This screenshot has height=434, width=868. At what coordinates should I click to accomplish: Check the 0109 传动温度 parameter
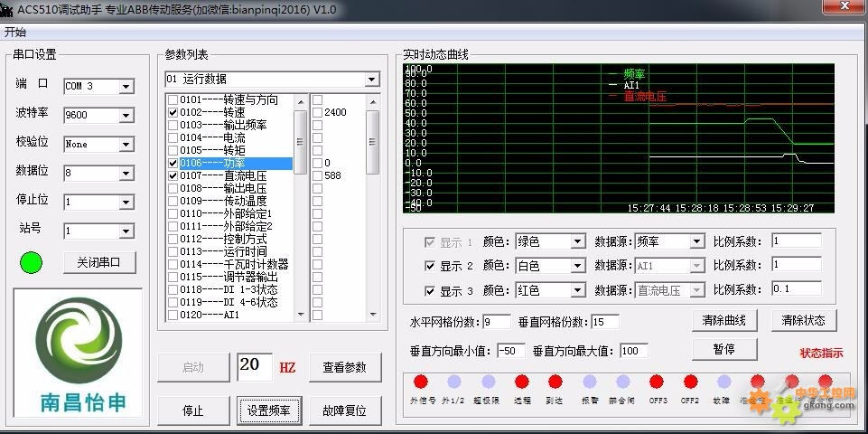tap(173, 202)
